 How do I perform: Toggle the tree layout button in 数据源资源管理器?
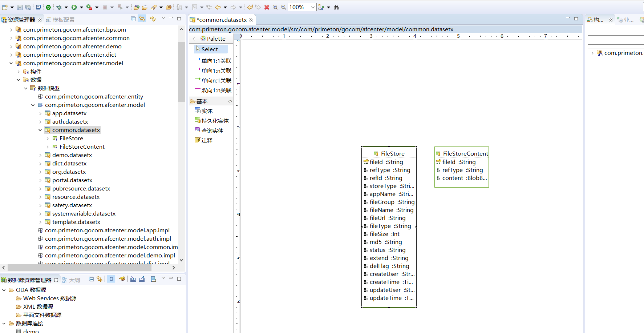click(111, 279)
